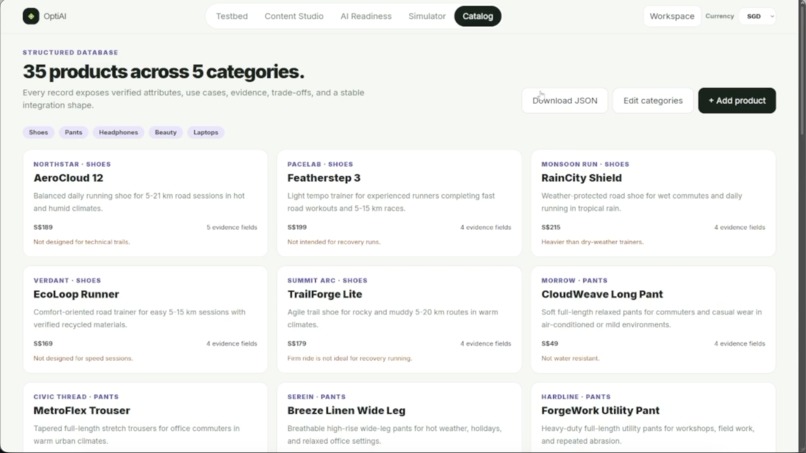Open the Breeze Linen Wide Leg card
This screenshot has width=806, height=453.
pyautogui.click(x=399, y=418)
